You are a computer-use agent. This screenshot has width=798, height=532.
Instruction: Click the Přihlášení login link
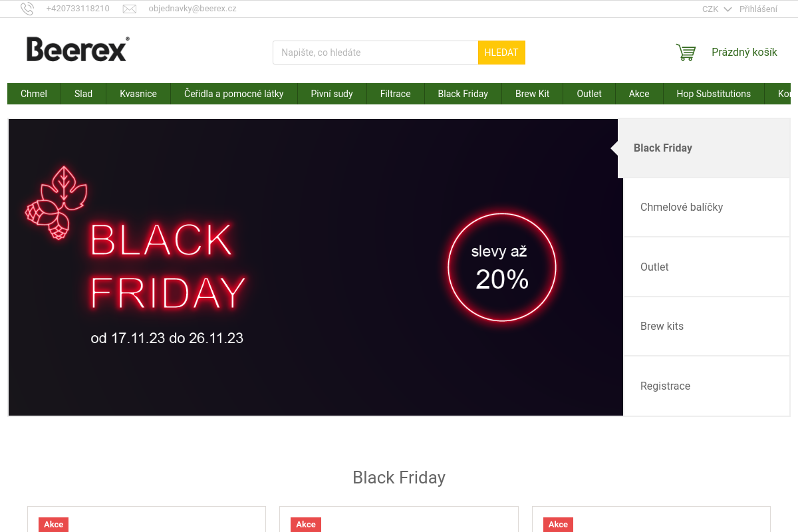758,9
